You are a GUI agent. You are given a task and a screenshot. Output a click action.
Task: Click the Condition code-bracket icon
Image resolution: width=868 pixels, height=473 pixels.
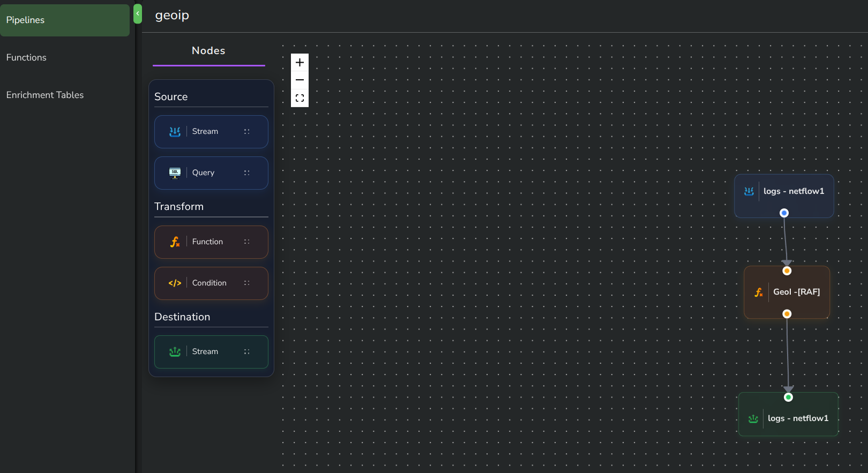click(175, 283)
